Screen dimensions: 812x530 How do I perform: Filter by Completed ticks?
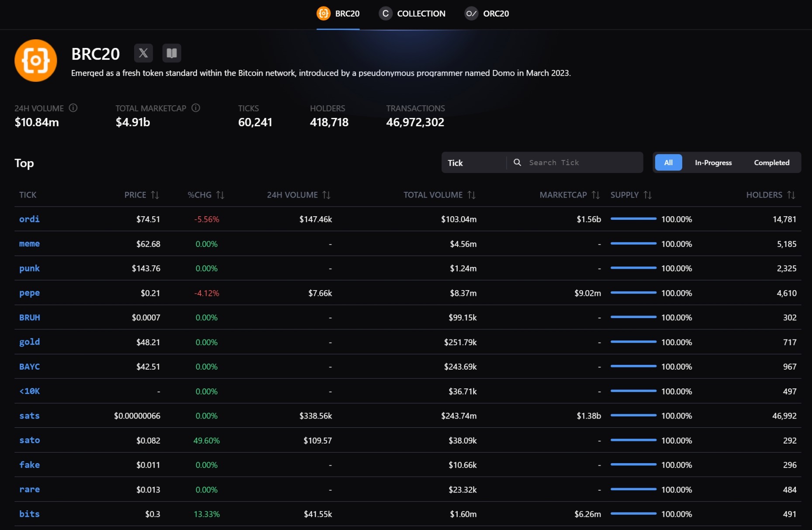point(771,163)
